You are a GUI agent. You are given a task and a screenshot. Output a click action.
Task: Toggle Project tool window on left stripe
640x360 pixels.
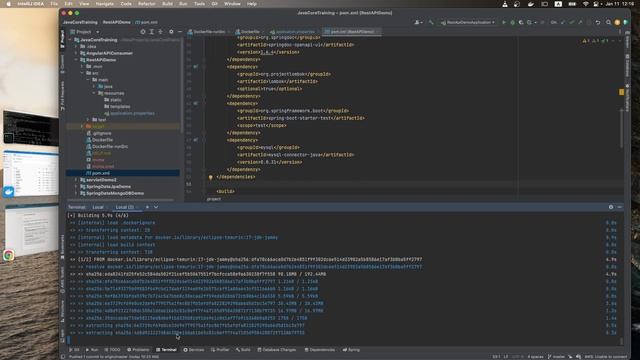tap(62, 39)
